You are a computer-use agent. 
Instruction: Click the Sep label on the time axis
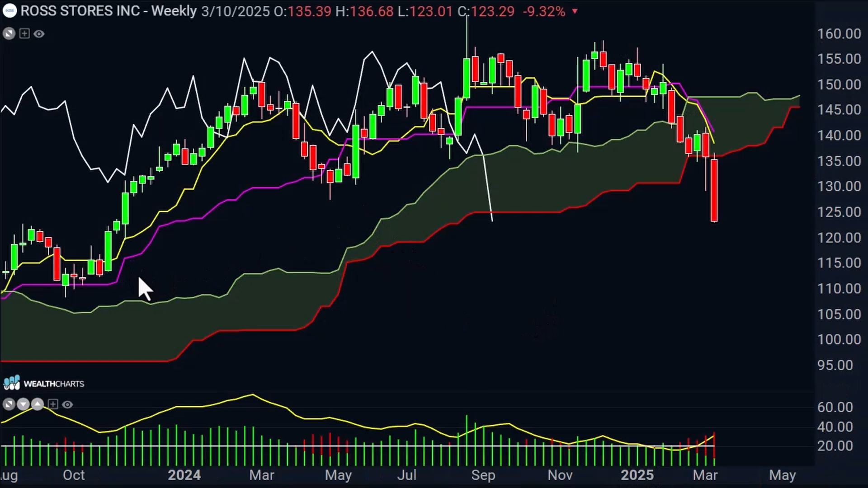pos(483,475)
